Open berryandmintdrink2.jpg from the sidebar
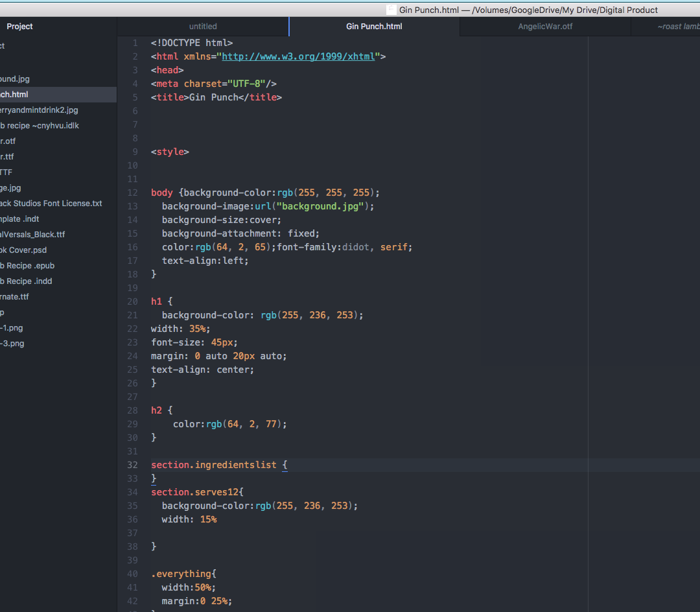This screenshot has height=612, width=700. 39,110
